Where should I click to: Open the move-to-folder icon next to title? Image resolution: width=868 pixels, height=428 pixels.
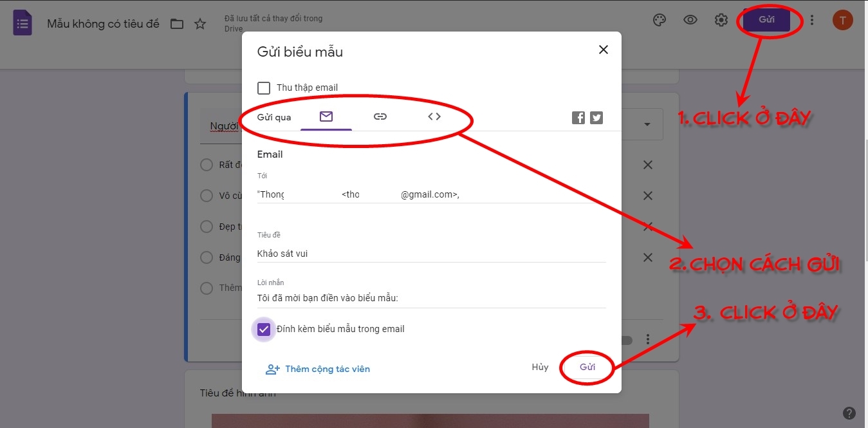(x=177, y=23)
